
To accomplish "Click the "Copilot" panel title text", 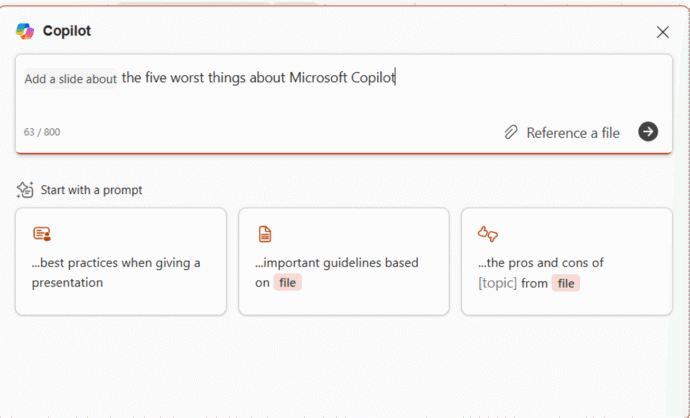I will 67,31.
